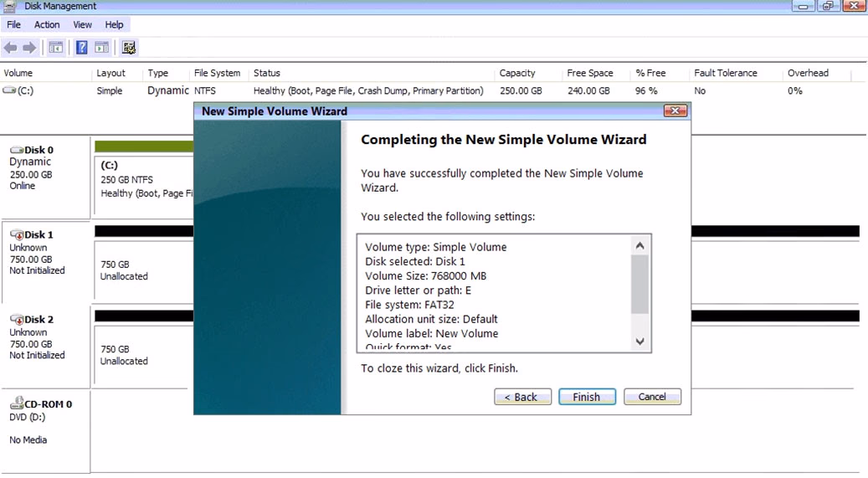Click '250.00 GB' capacity cell in volume list
The height and width of the screenshot is (478, 868).
[x=521, y=91]
